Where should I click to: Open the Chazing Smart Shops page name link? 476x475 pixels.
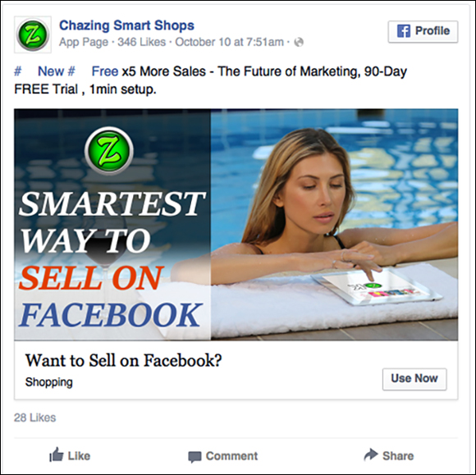(126, 25)
